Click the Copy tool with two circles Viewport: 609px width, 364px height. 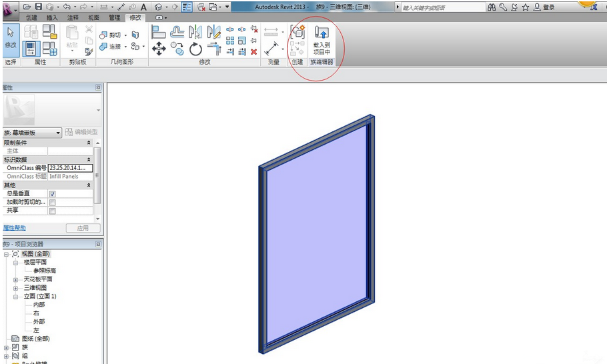click(177, 48)
